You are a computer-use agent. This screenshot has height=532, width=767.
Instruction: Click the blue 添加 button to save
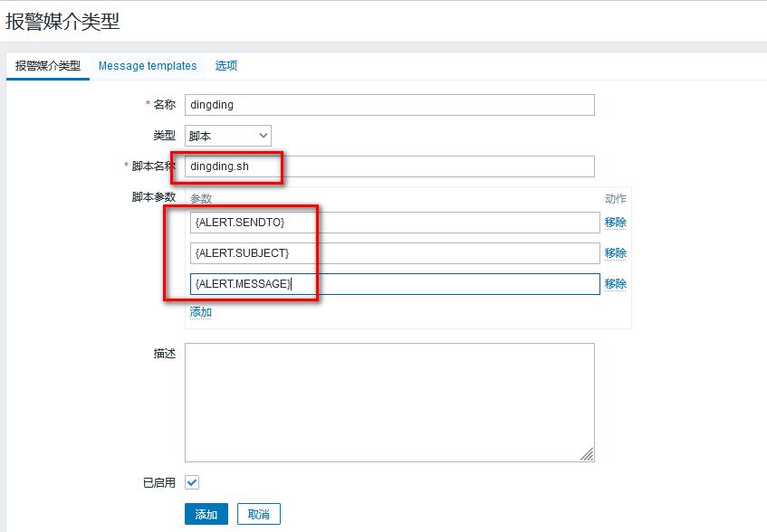(206, 513)
